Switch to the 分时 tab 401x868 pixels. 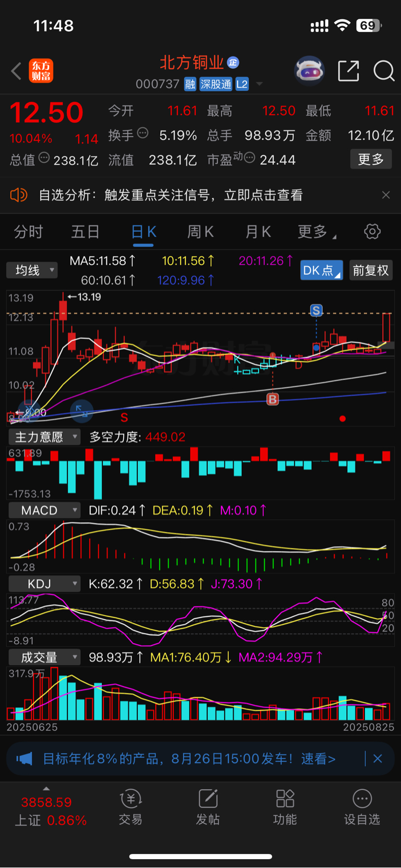[x=28, y=232]
